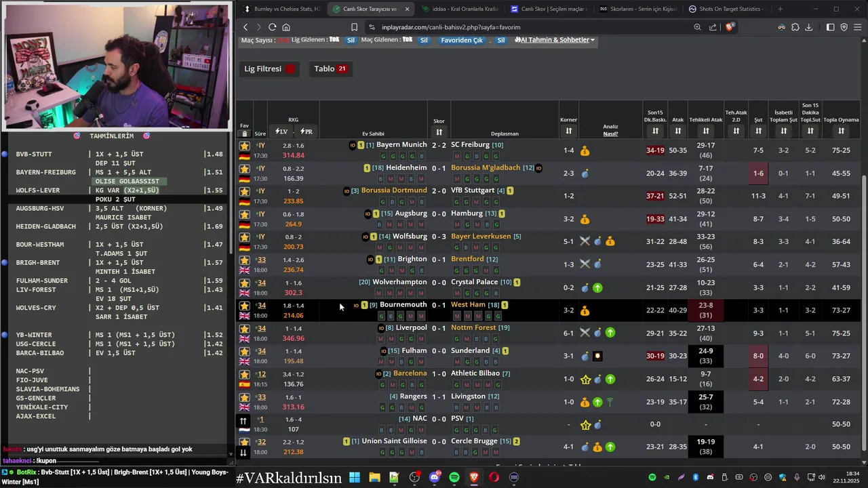The height and width of the screenshot is (488, 868).
Task: Sort table by Şut column arrows
Action: click(758, 131)
